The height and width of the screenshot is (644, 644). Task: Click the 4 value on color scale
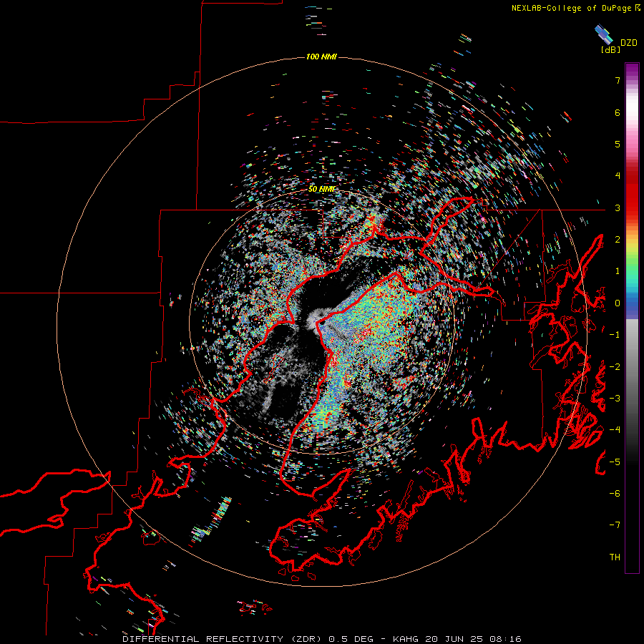pos(618,176)
